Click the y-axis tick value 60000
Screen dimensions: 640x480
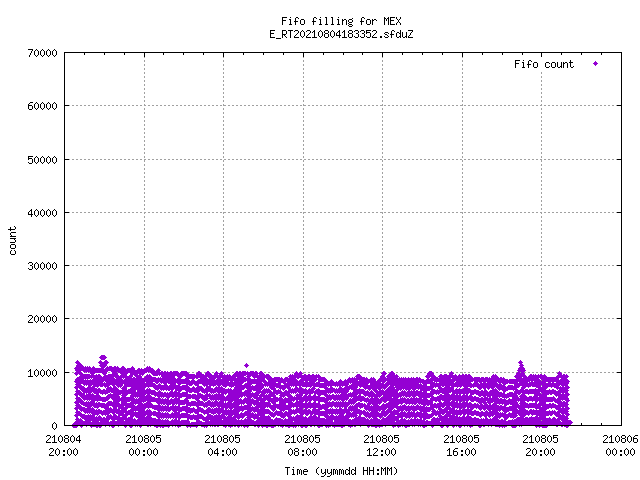42,106
